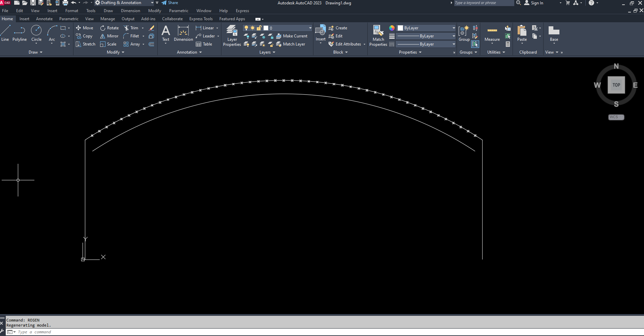Select the Circle tool
Viewport: 644px width, 336px height.
(x=36, y=33)
